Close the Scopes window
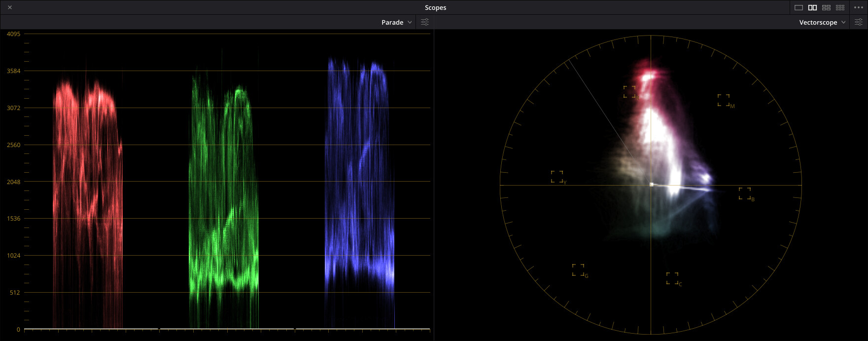Screen dimensions: 868x341 (x=10, y=7)
